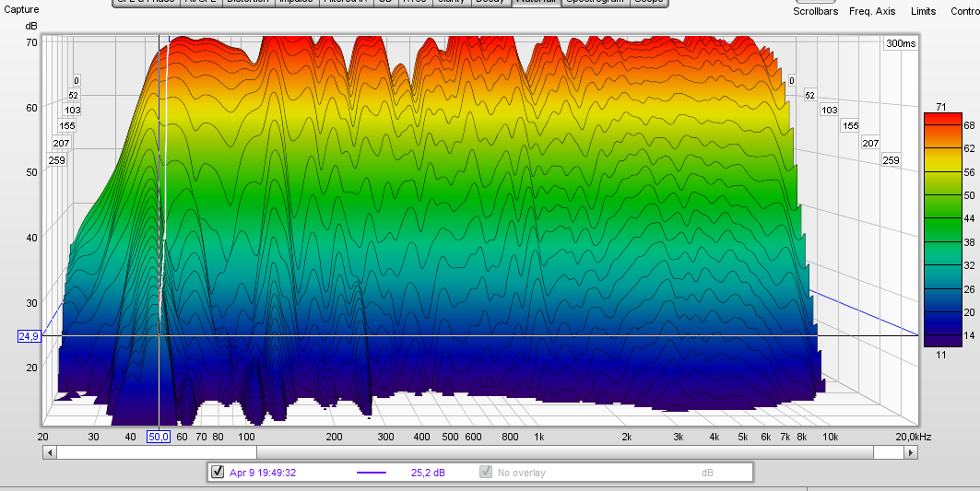Click the 300ms time range label
980x491 pixels.
[x=900, y=43]
